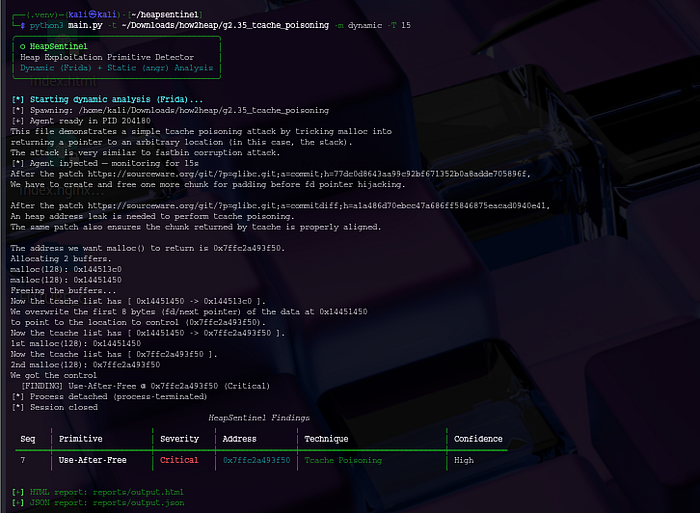Click 'Freeing the buffers...' line

click(63, 291)
